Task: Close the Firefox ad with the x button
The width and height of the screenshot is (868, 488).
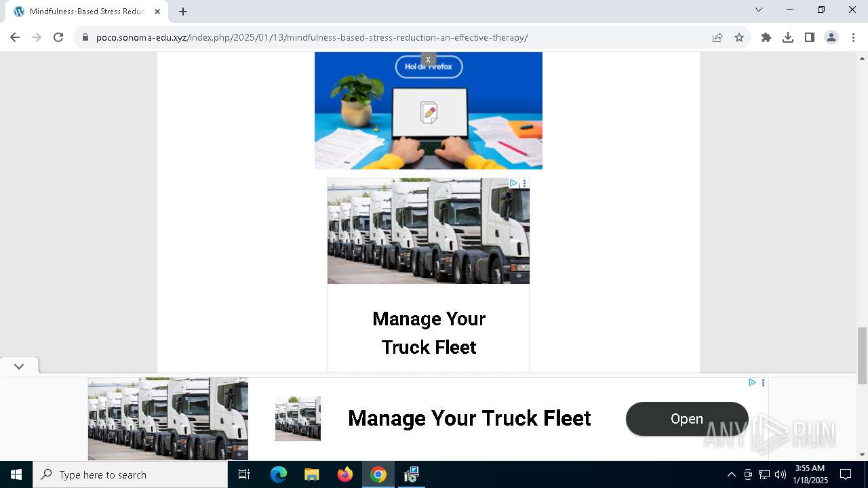Action: tap(428, 60)
